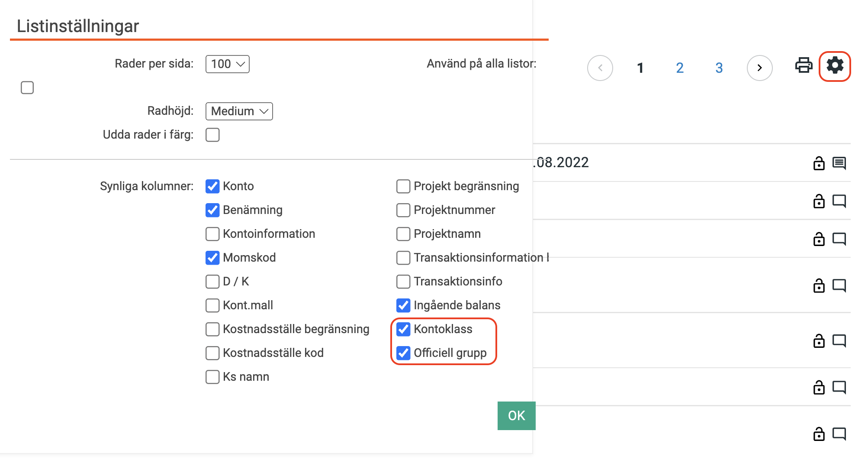Expand the Radhöjd Medium dropdown
Image resolution: width=868 pixels, height=460 pixels.
click(239, 111)
